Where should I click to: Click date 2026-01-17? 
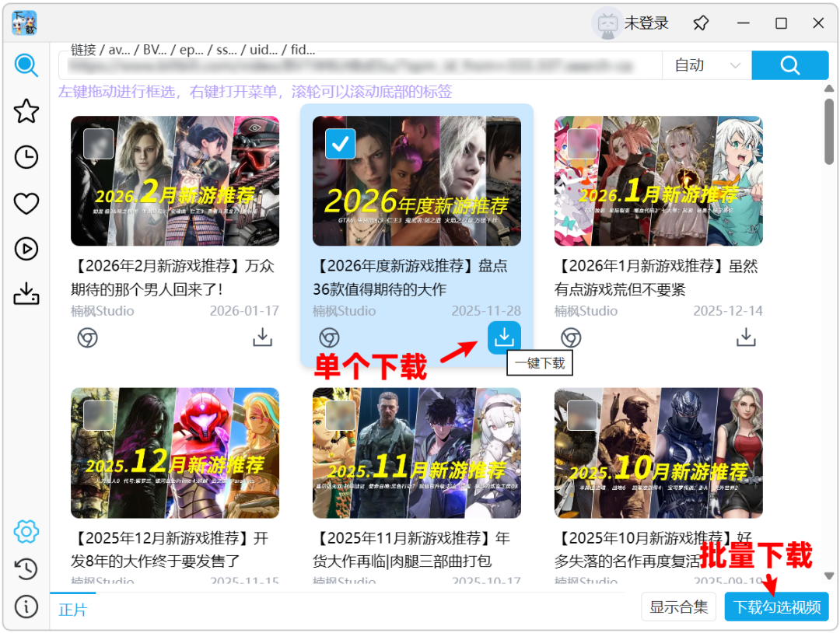[x=244, y=311]
